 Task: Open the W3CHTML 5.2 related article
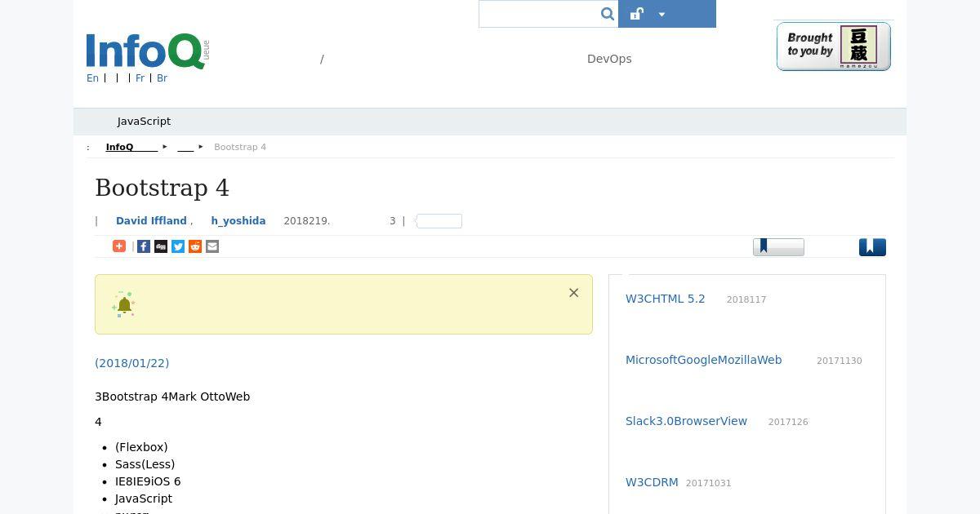(665, 299)
